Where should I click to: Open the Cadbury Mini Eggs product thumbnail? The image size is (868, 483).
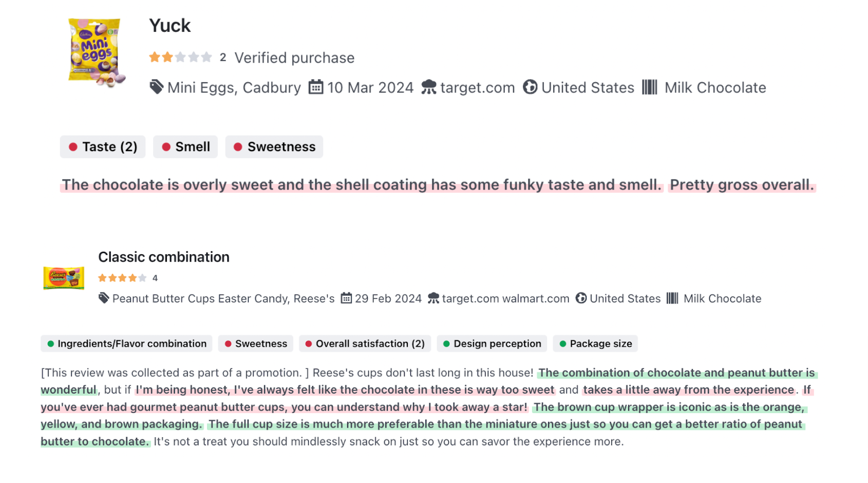[96, 51]
